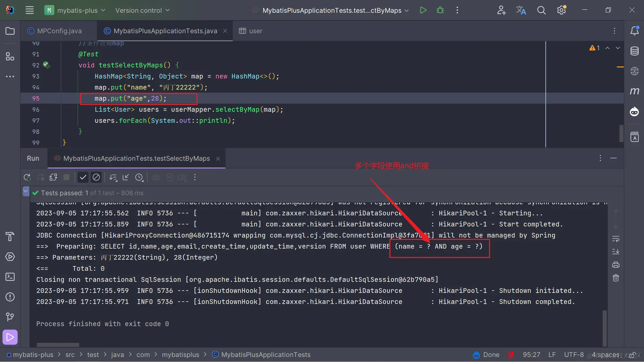This screenshot has height=362, width=644.
Task: Open the Build hammer tool window
Action: (10, 237)
